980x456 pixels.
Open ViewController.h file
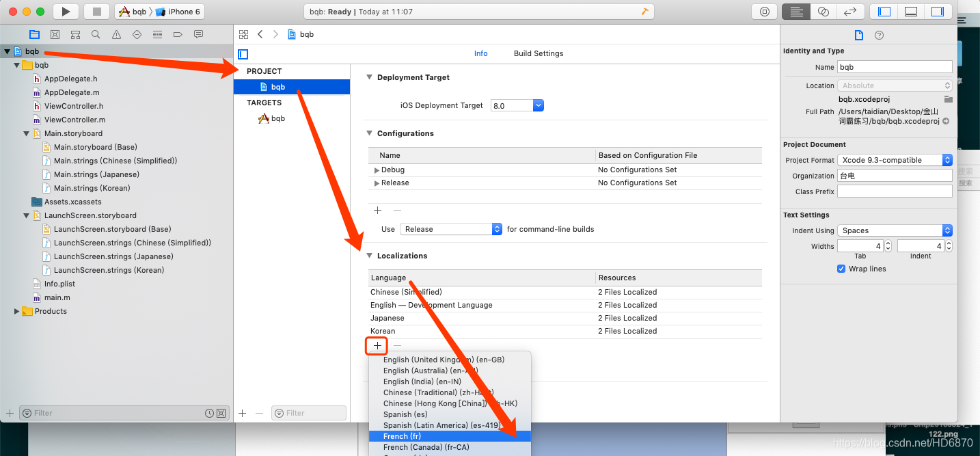click(x=74, y=106)
